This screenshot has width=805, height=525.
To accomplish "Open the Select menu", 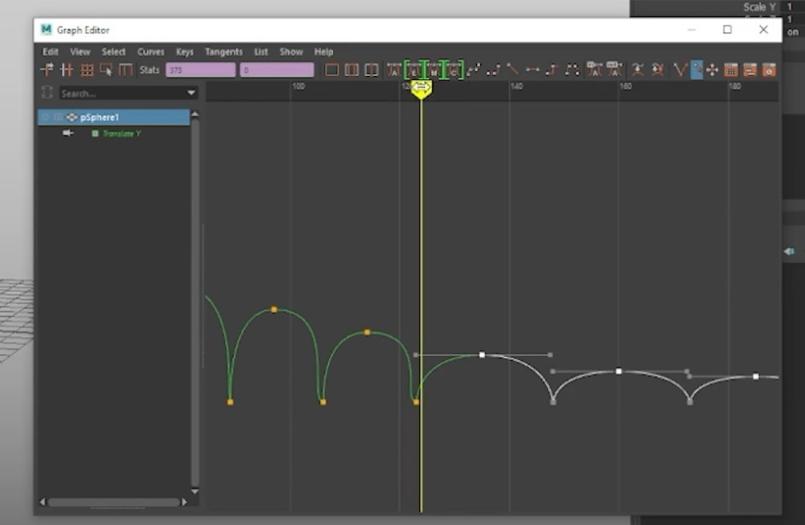I will tap(113, 52).
